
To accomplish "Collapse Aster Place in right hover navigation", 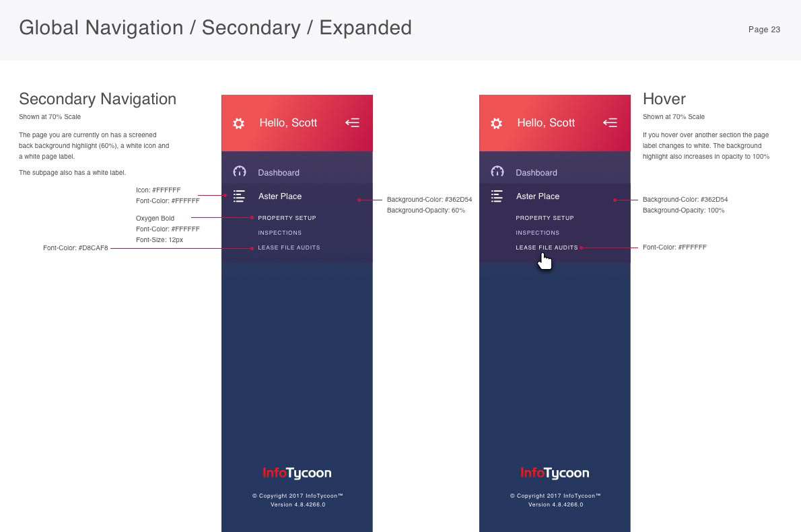I will (x=538, y=196).
